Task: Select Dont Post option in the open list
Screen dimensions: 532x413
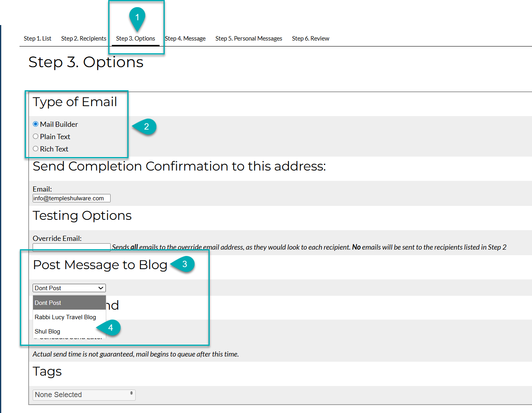Action: coord(48,303)
